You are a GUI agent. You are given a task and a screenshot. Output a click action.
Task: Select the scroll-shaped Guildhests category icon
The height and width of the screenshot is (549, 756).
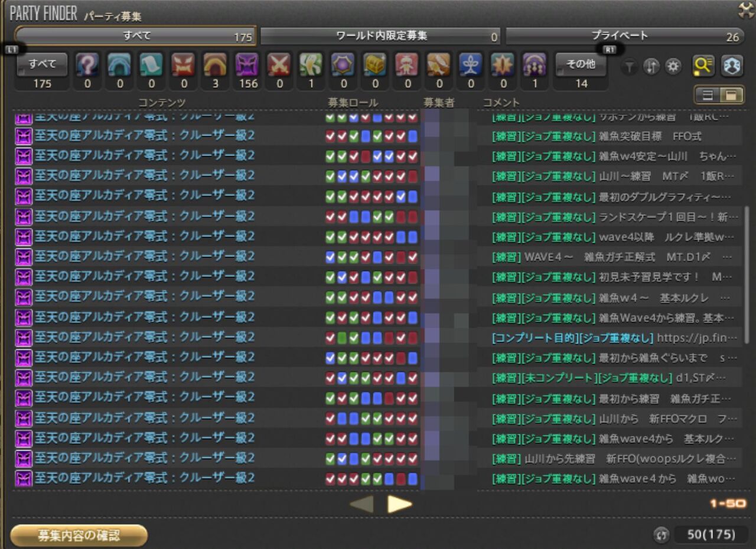pos(151,65)
